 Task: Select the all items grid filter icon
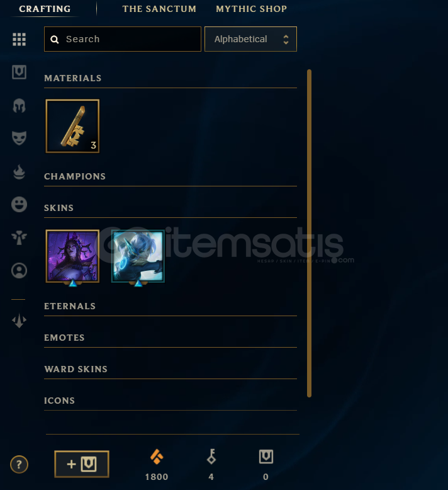(19, 40)
